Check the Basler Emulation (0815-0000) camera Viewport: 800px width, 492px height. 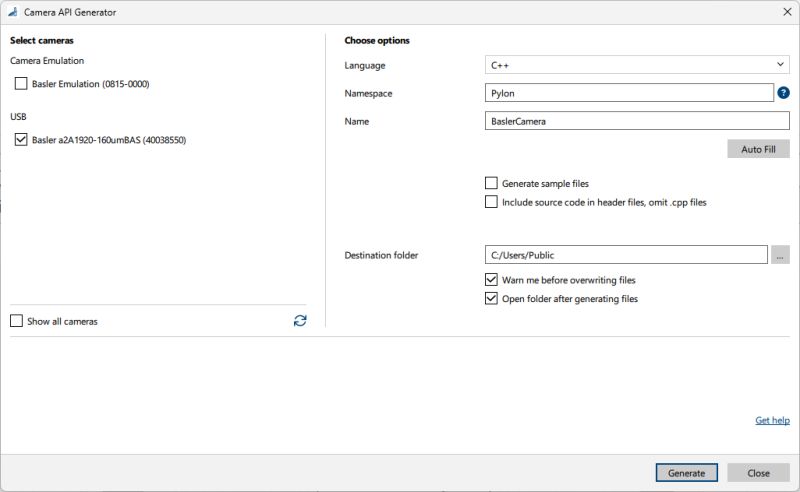coord(21,84)
